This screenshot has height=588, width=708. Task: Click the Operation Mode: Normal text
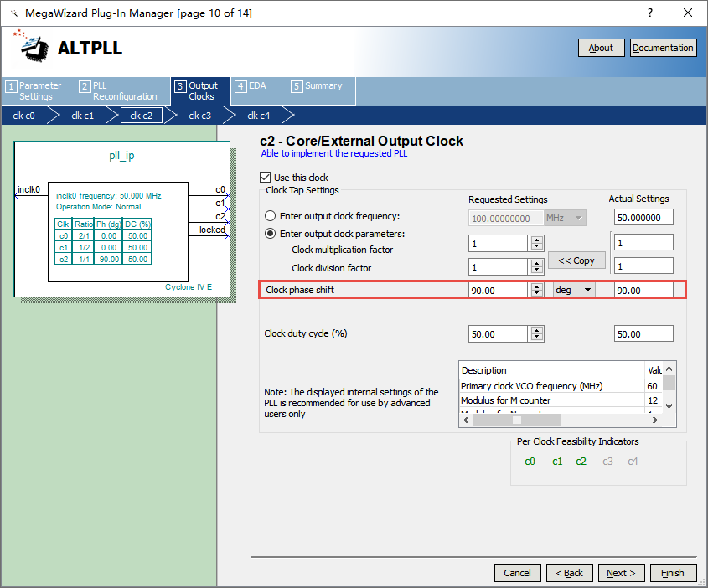[x=98, y=207]
